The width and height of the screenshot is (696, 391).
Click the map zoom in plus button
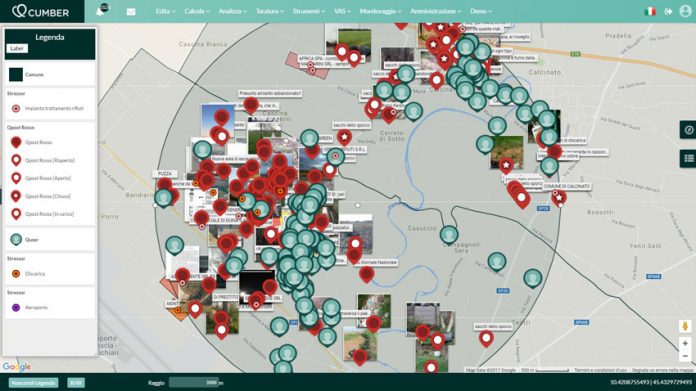(685, 344)
